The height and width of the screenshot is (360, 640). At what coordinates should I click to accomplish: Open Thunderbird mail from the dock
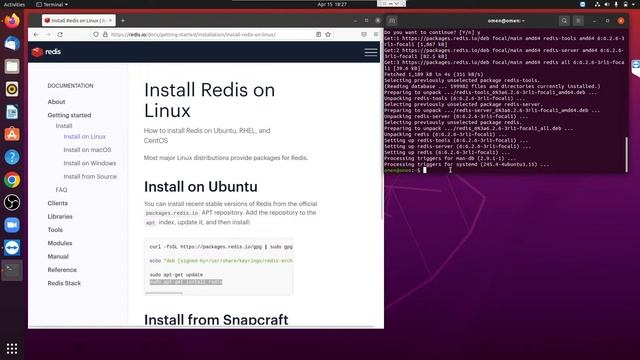pyautogui.click(x=12, y=43)
